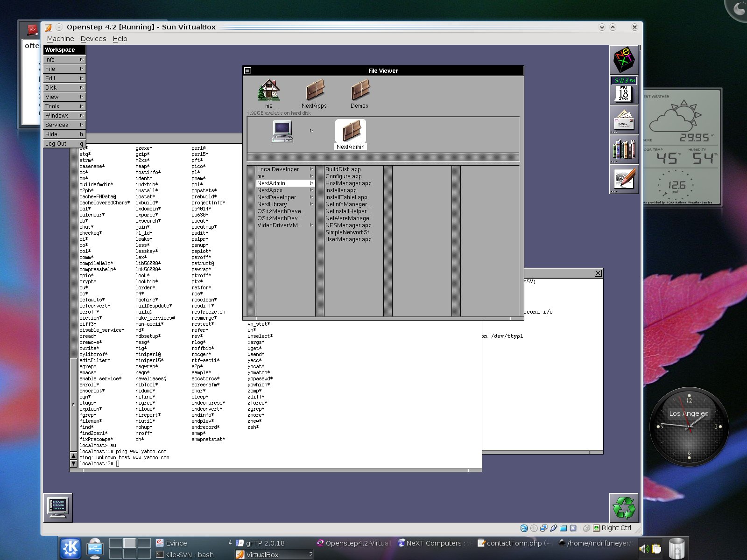Open the Mail envelope icon in the dock
The height and width of the screenshot is (560, 747).
pyautogui.click(x=624, y=121)
